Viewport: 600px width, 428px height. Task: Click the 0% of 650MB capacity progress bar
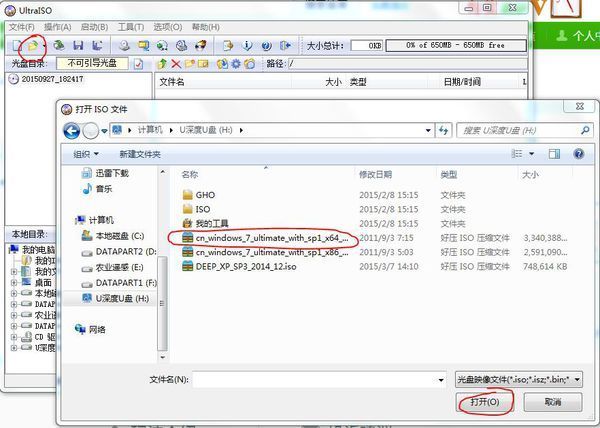coord(456,46)
